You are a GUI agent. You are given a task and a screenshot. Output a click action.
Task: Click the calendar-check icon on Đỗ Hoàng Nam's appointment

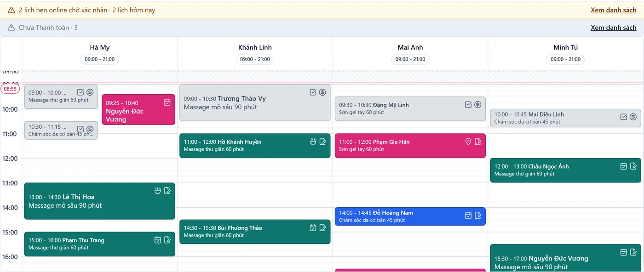(x=468, y=215)
